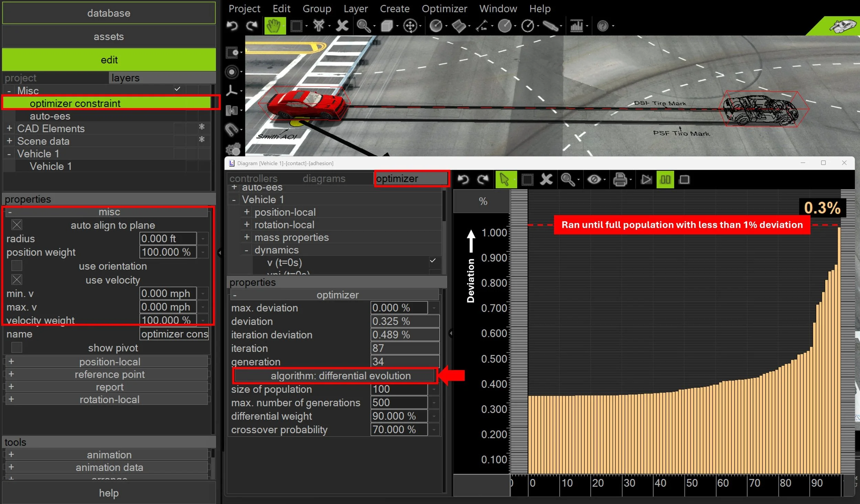The image size is (860, 504).
Task: Click the stop square in diagram toolbar
Action: [684, 179]
